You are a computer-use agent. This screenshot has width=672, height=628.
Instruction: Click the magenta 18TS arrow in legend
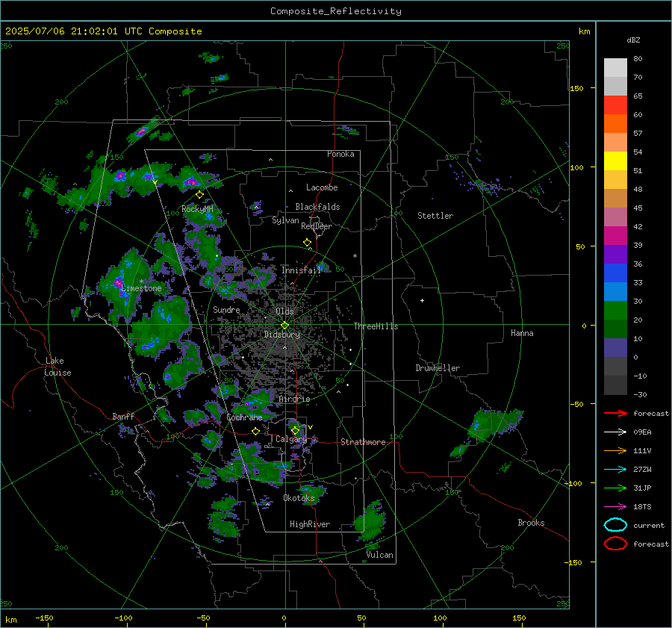pos(615,507)
